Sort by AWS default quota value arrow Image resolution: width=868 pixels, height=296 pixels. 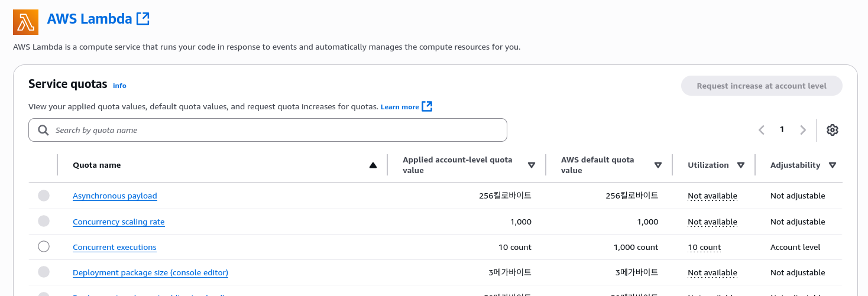click(658, 165)
